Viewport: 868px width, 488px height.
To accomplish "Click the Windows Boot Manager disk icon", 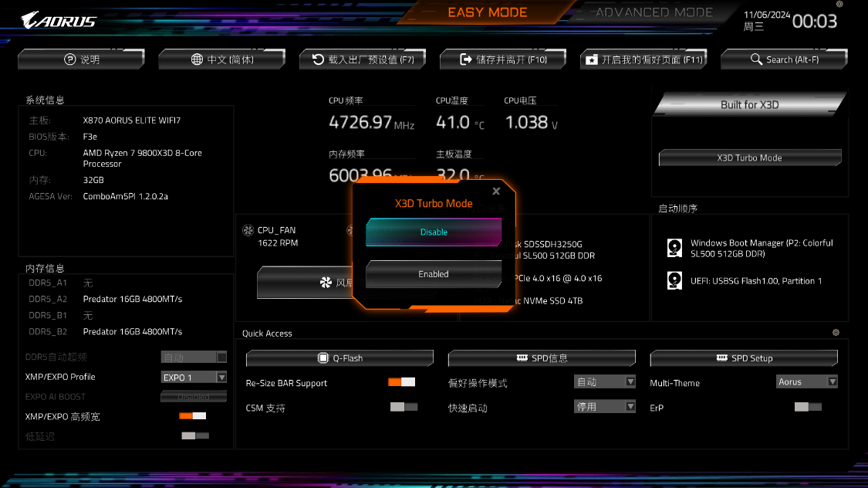I will click(674, 248).
